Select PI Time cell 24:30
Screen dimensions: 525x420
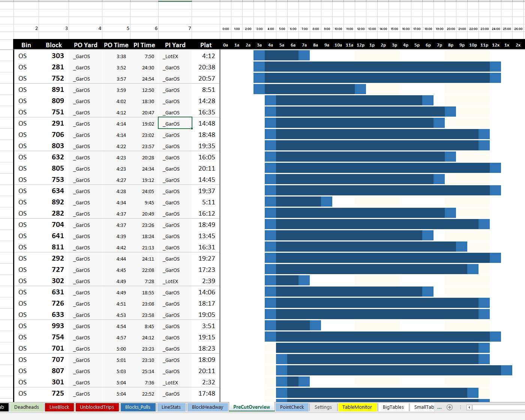coord(144,67)
